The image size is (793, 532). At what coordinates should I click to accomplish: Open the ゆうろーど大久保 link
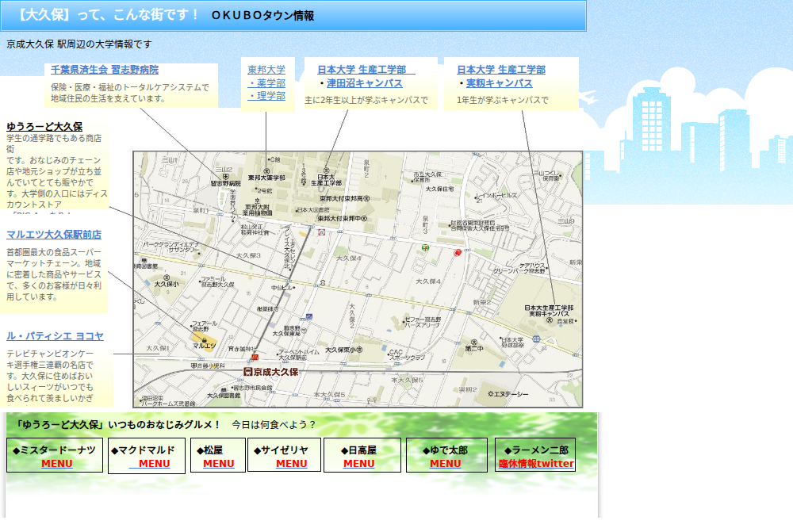[x=44, y=126]
